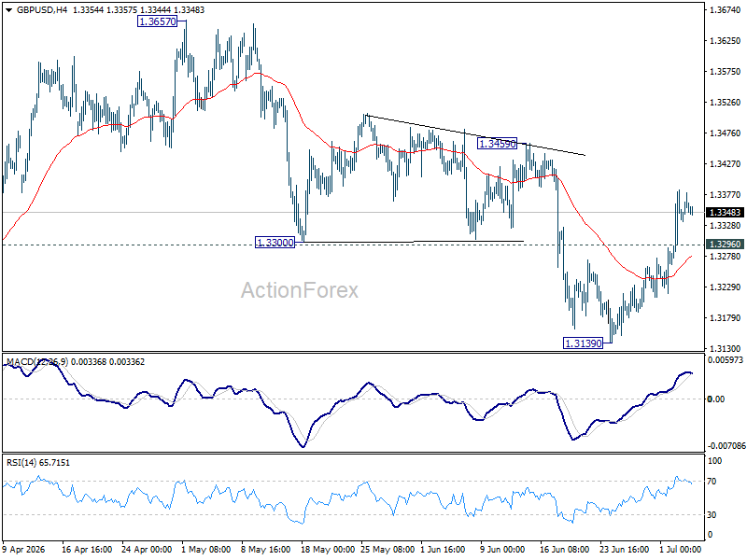
Task: Click the 16 Jun 08:00 date label
Action: click(x=565, y=550)
